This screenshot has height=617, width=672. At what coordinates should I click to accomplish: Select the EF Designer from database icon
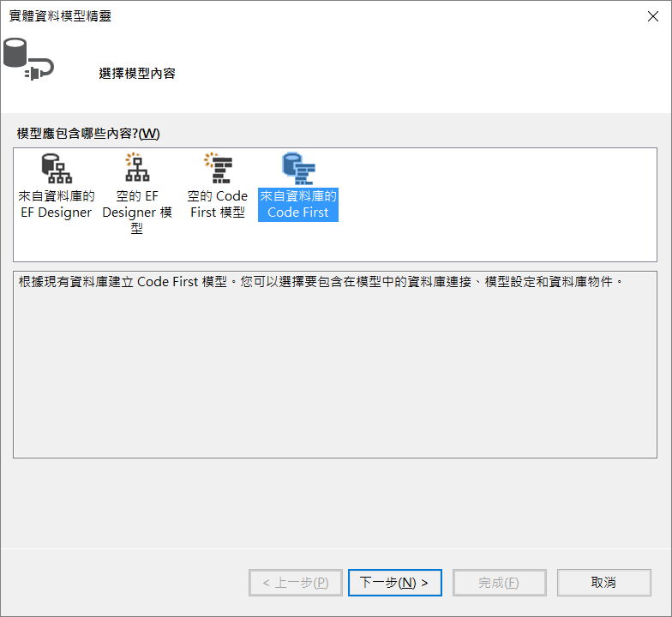[x=57, y=168]
